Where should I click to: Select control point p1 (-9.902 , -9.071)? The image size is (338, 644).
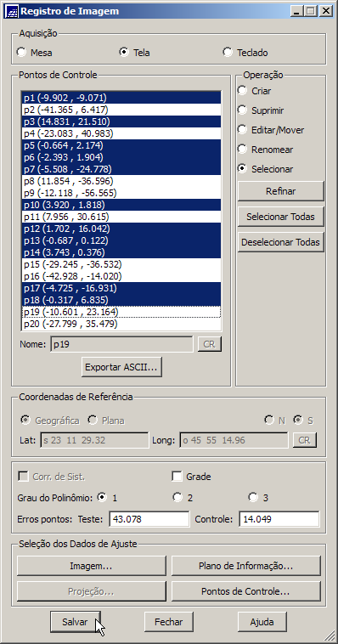click(x=121, y=98)
